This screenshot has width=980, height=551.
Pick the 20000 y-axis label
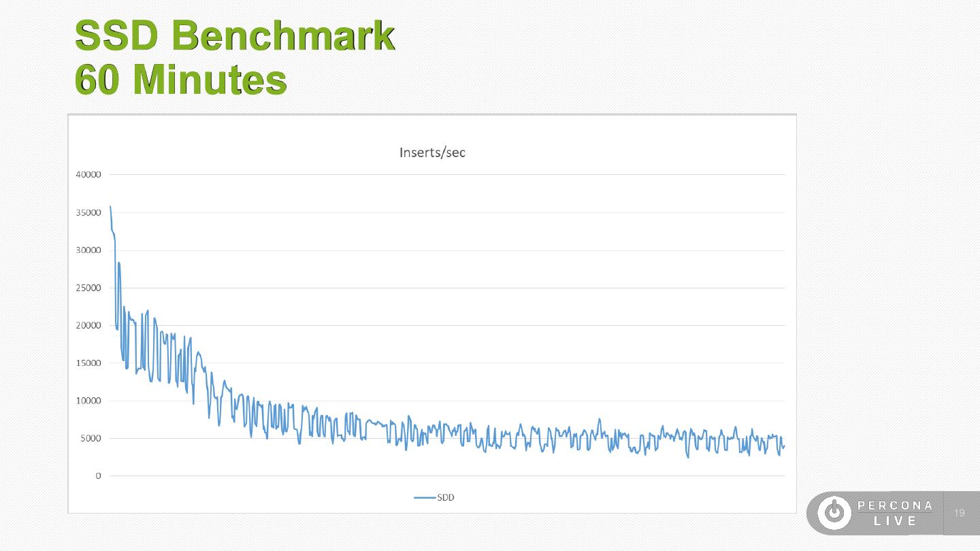tap(87, 325)
